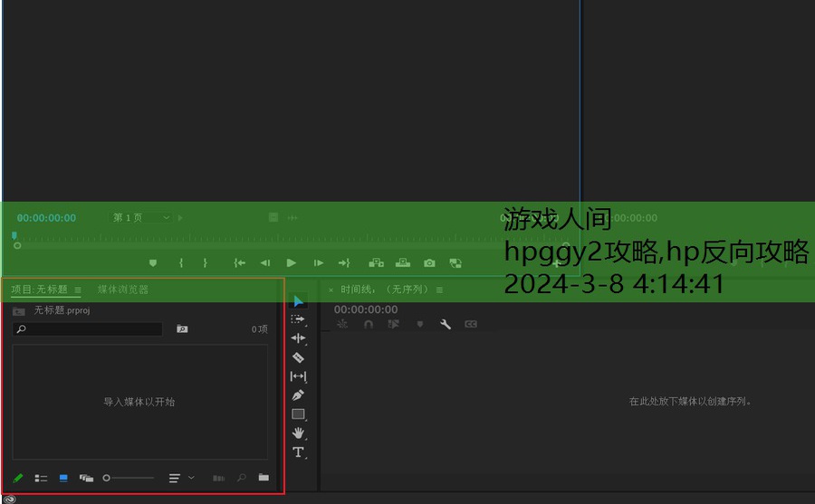815x504 pixels.
Task: Create a search bin from query
Action: click(182, 328)
